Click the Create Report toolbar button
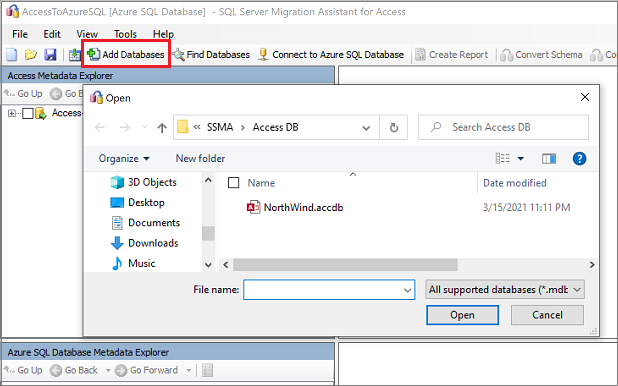Screen dimensions: 618x386 (452, 54)
